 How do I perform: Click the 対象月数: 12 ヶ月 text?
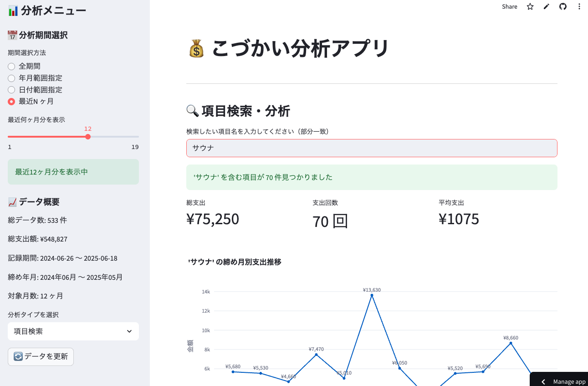click(x=36, y=296)
